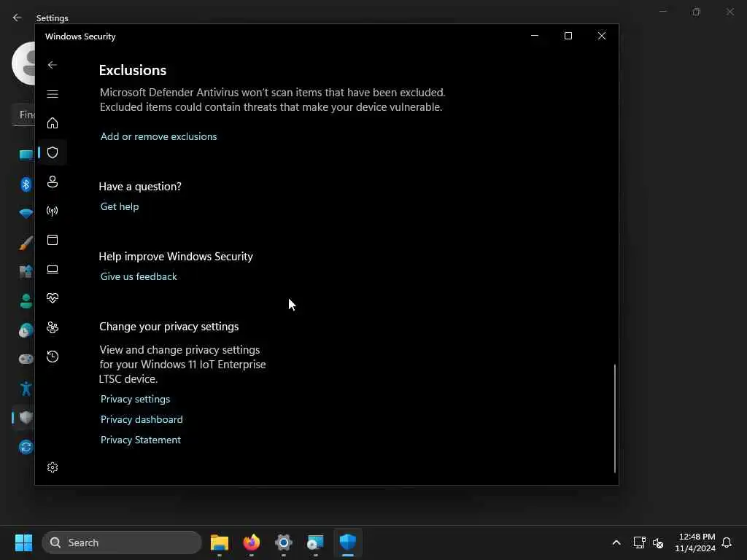Open the clock showing 12:48 PM
This screenshot has height=560, width=747.
(x=695, y=542)
